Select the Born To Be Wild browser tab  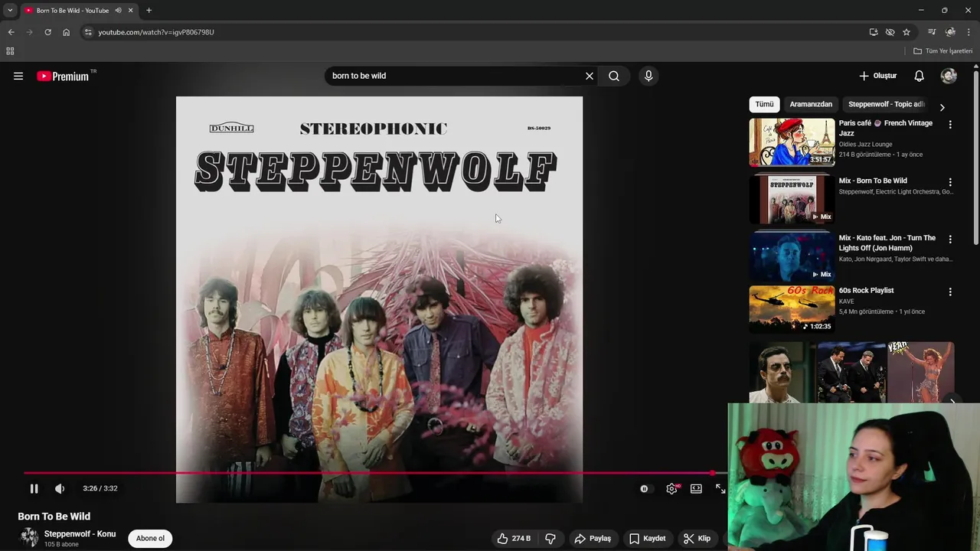pos(73,11)
